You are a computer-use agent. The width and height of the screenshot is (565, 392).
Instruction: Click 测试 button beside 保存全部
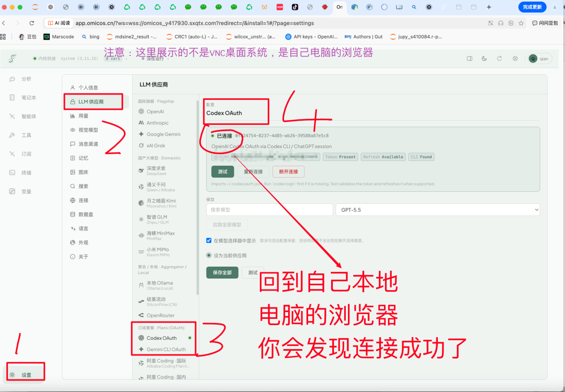[253, 272]
